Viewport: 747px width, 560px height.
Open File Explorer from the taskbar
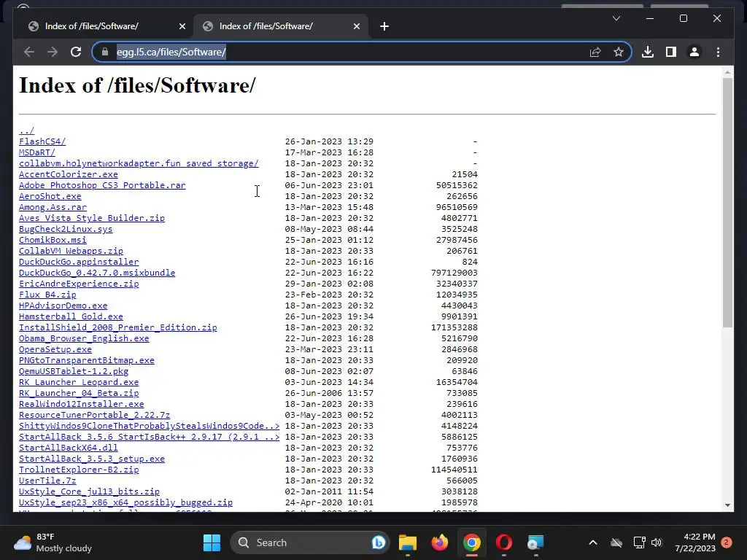pos(407,542)
